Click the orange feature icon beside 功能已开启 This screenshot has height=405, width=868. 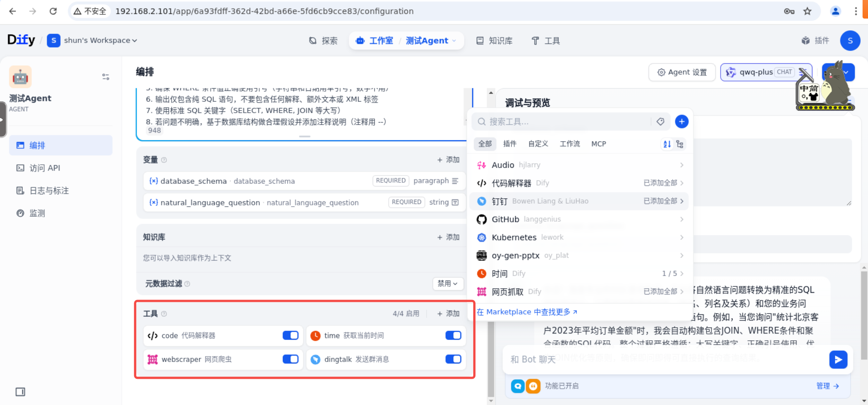pos(533,386)
